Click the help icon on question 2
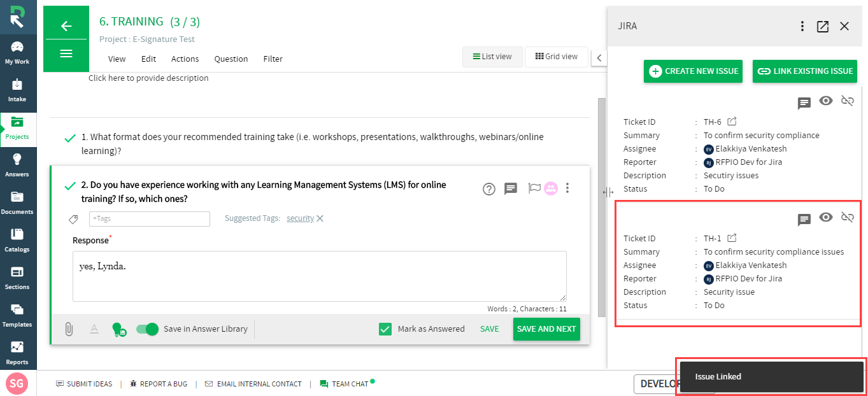The width and height of the screenshot is (868, 396). pos(489,188)
